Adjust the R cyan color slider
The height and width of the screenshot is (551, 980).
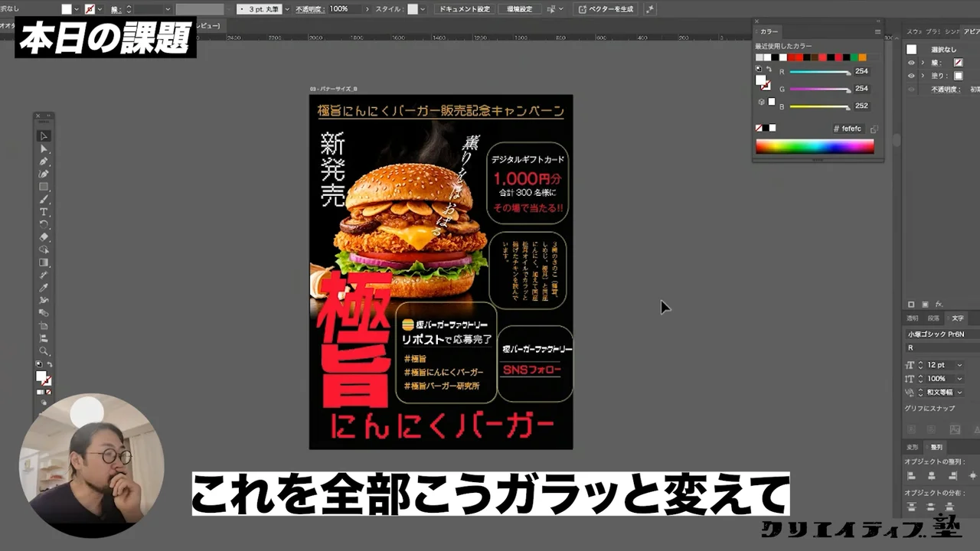(819, 72)
